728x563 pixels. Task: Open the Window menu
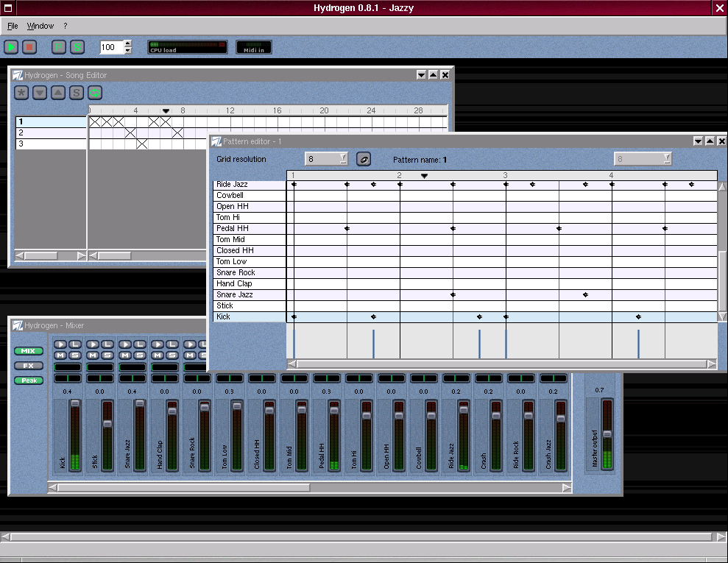[40, 26]
